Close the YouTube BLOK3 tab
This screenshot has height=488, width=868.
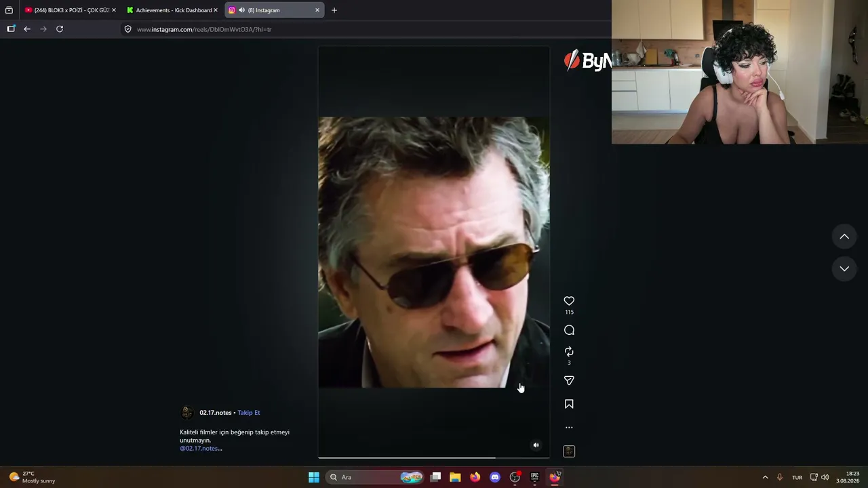click(x=114, y=10)
